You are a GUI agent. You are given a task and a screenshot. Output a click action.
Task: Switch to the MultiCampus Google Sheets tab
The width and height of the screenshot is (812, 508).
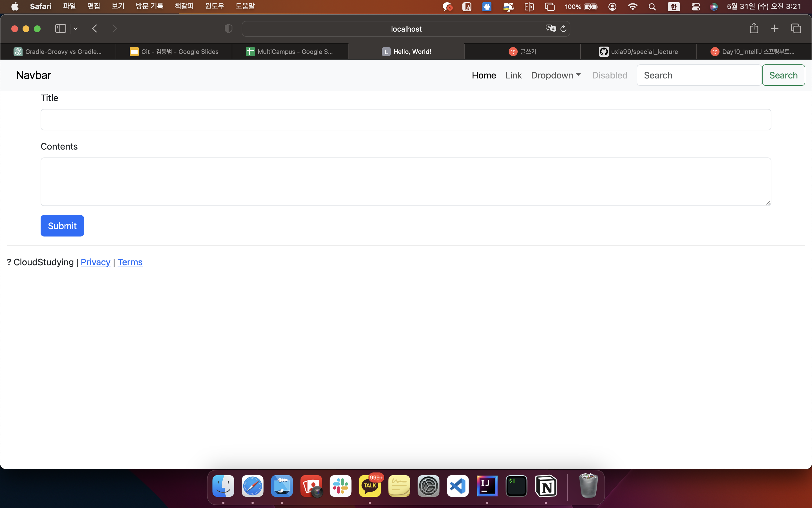(290, 51)
